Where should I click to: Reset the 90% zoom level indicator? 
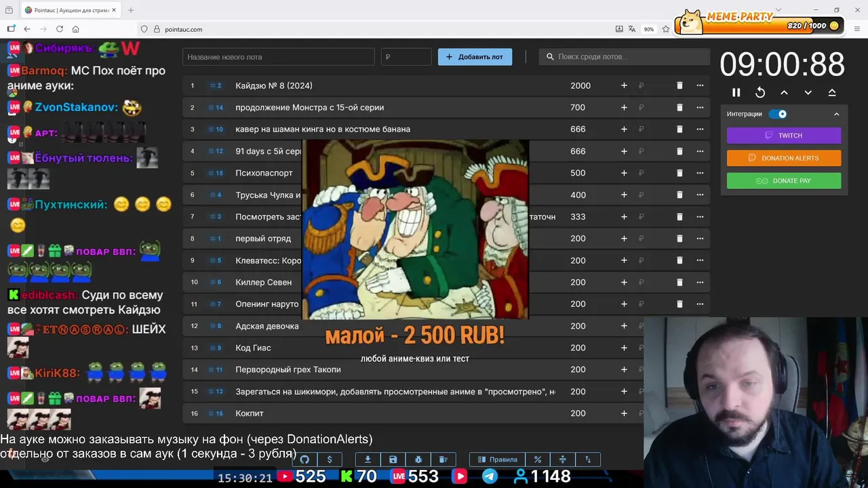point(649,29)
